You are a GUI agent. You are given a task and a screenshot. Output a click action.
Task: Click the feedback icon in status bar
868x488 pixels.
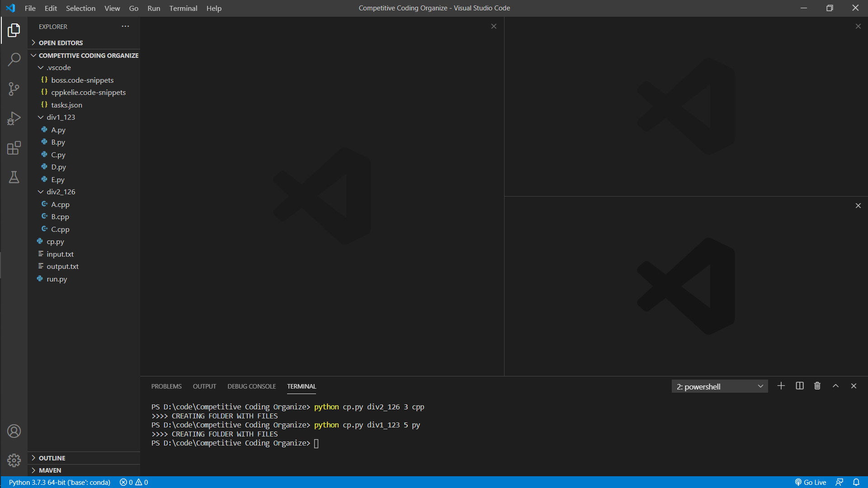pyautogui.click(x=840, y=482)
